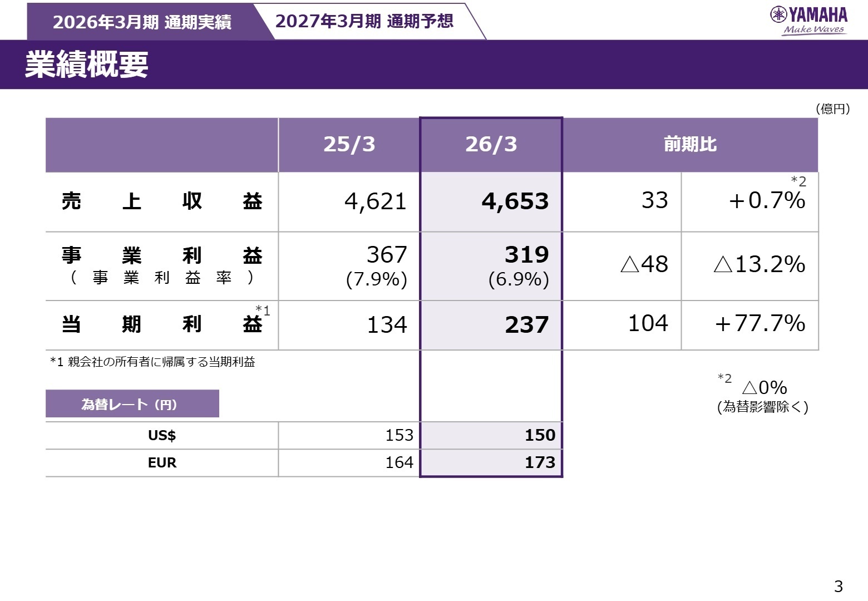
Task: Click the +77.7% change value
Action: [760, 323]
